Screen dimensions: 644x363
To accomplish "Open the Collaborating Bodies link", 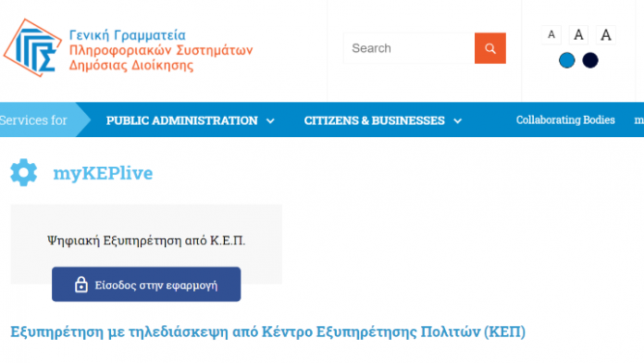I will [x=565, y=119].
